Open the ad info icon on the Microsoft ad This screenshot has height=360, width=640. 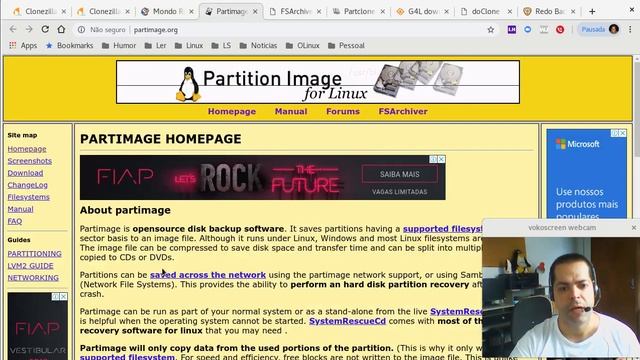(615, 133)
